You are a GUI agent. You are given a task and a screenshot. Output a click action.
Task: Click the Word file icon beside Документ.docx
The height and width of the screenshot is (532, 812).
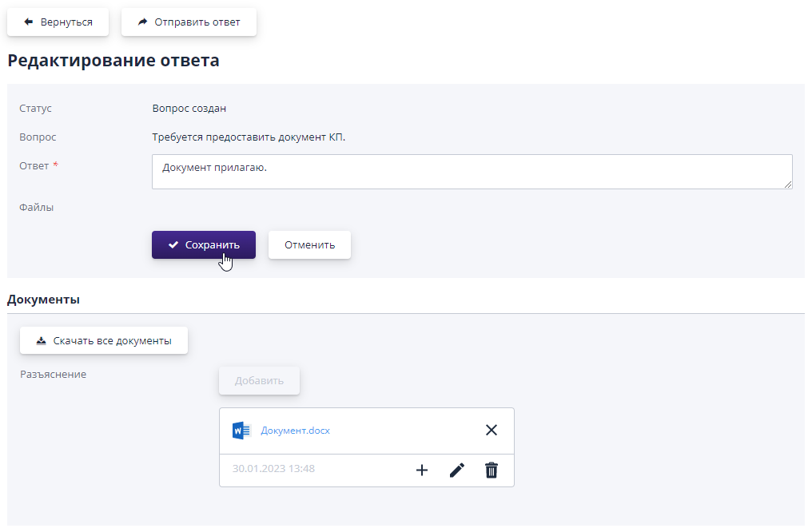241,431
